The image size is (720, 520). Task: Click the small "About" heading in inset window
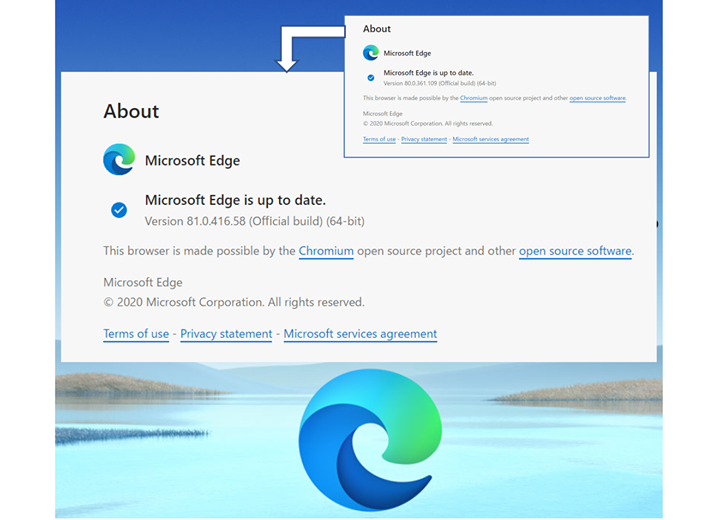coord(377,28)
